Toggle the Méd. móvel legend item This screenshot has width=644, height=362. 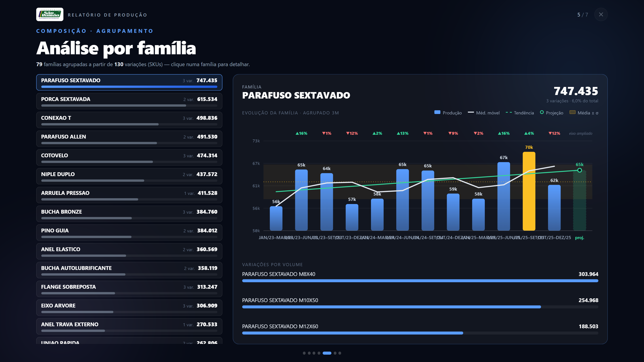pos(483,113)
